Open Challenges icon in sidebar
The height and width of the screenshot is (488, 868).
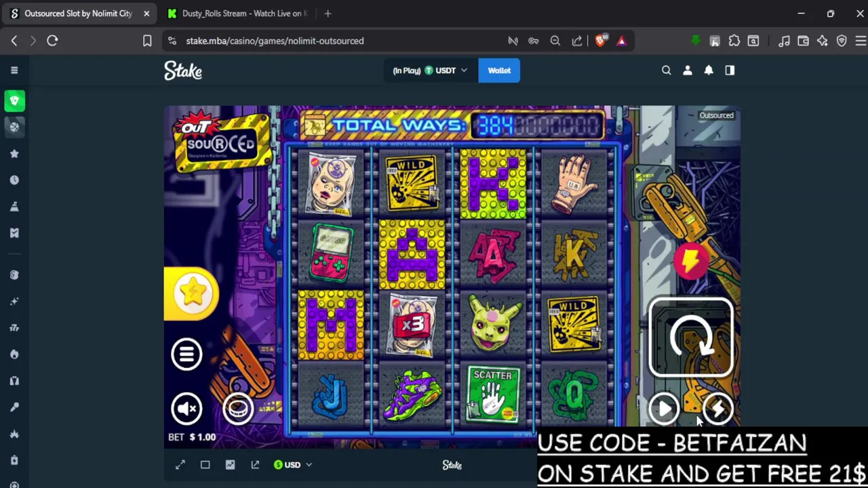coord(14,207)
